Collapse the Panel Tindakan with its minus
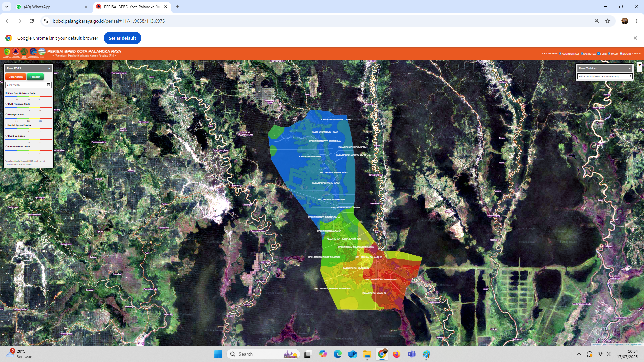The height and width of the screenshot is (362, 644). pyautogui.click(x=629, y=68)
